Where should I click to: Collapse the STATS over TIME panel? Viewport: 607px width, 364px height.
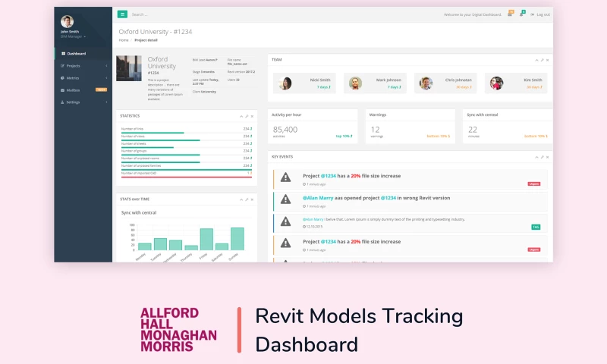[241, 199]
